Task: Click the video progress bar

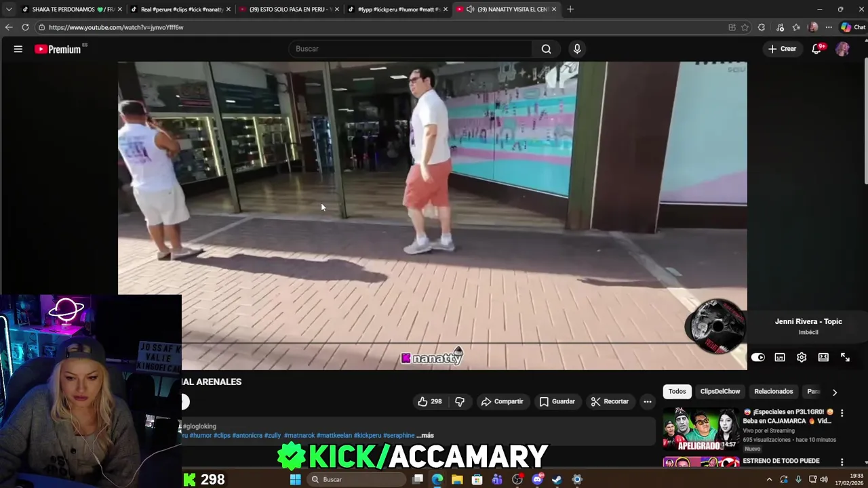Action: pos(433,344)
